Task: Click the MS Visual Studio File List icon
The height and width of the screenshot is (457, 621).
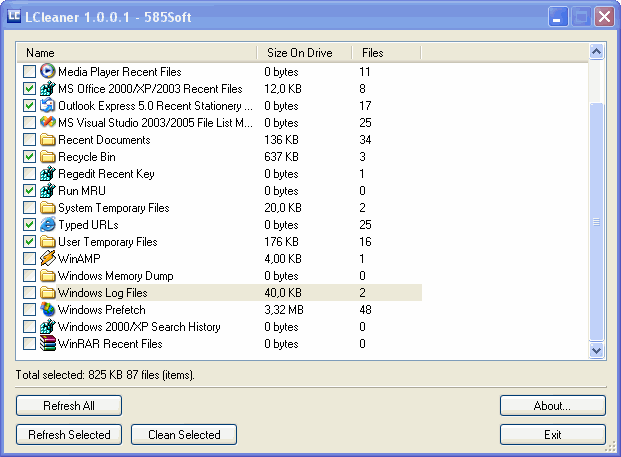Action: [x=48, y=122]
